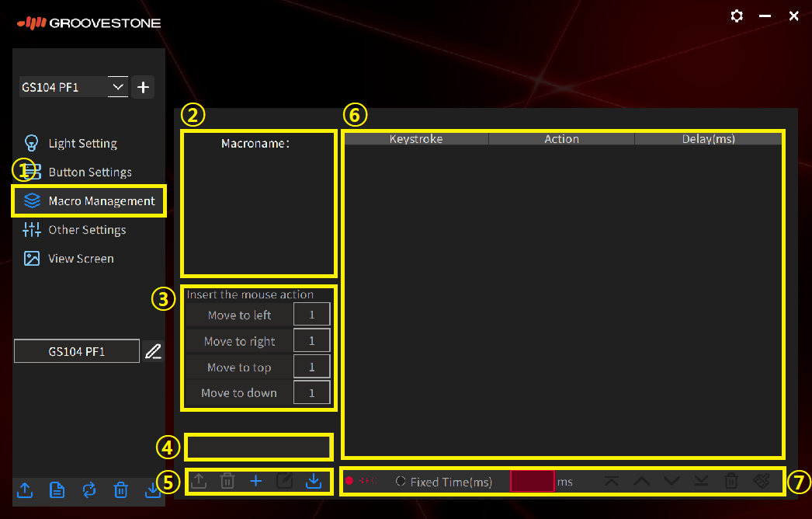The height and width of the screenshot is (519, 812).
Task: Click the Move to left button
Action: click(x=240, y=315)
